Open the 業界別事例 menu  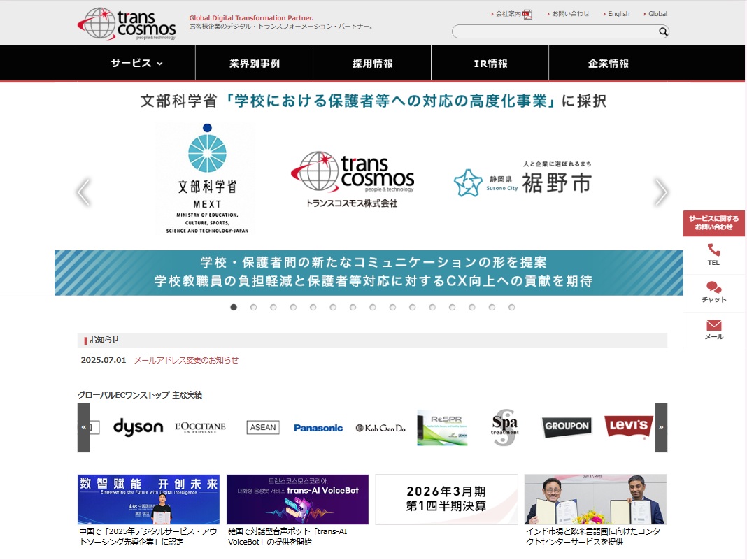[255, 63]
